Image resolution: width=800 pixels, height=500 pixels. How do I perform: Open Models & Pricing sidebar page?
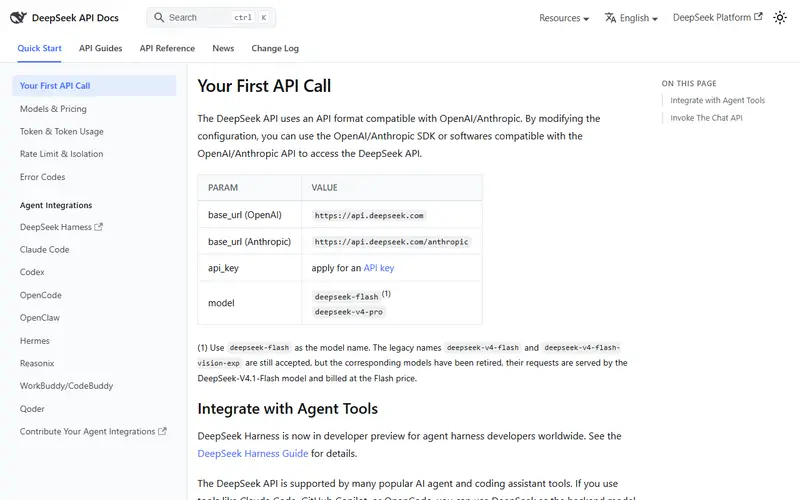pyautogui.click(x=53, y=109)
